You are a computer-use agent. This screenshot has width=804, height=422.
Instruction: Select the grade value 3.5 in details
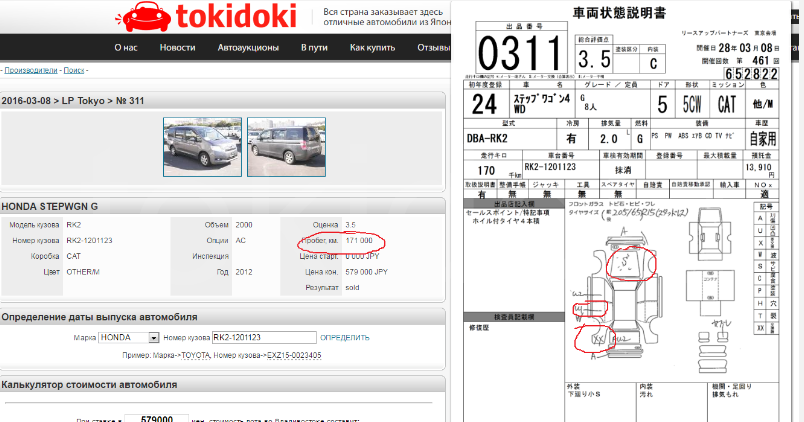350,225
